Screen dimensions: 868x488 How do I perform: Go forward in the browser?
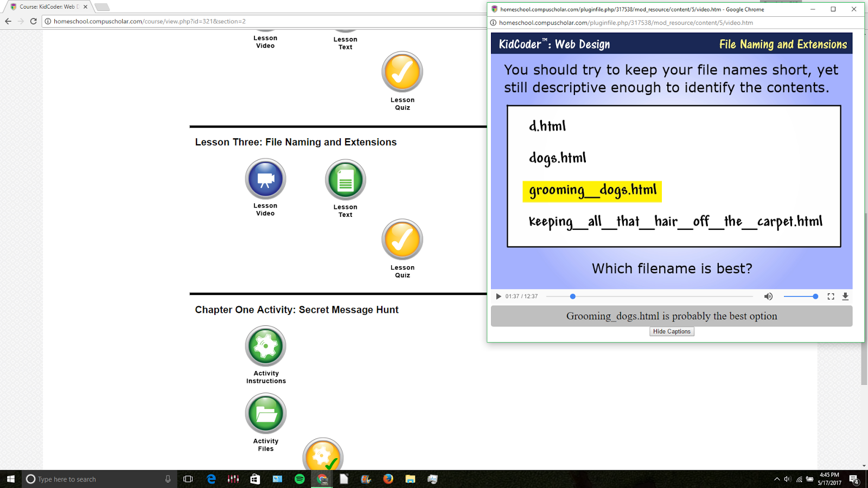click(x=21, y=21)
